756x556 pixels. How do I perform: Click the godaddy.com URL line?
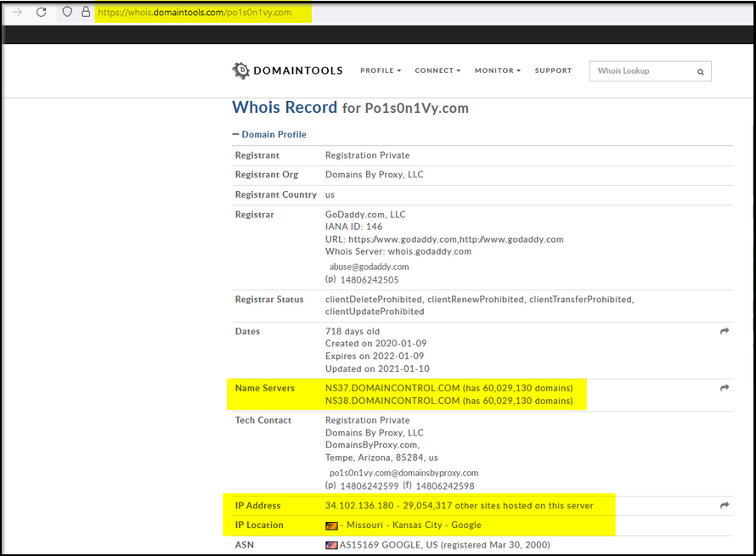point(444,239)
